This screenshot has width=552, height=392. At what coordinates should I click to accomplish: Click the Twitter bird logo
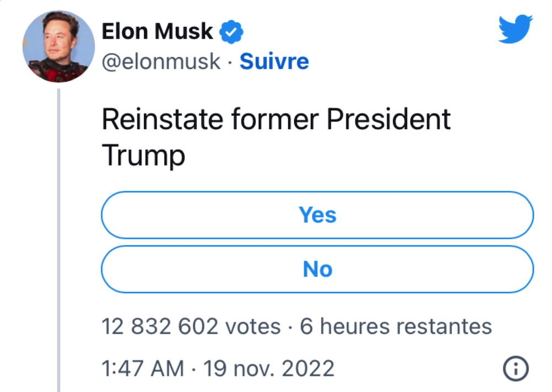click(x=515, y=29)
